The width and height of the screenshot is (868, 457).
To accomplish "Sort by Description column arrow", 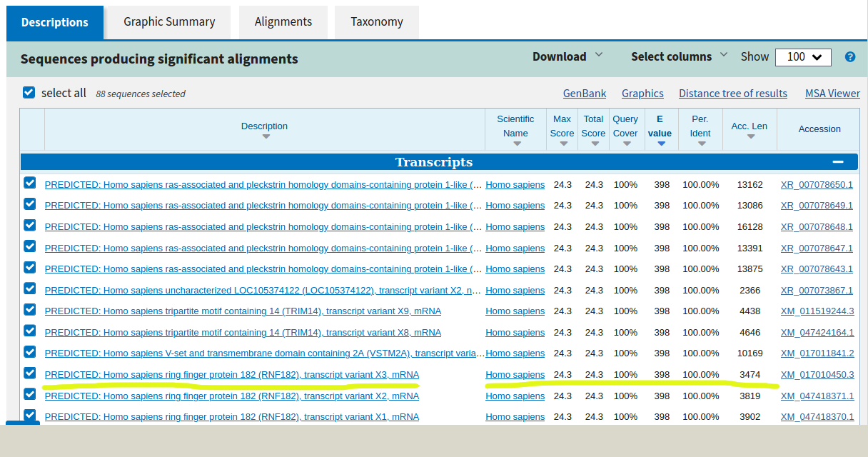I will [266, 136].
